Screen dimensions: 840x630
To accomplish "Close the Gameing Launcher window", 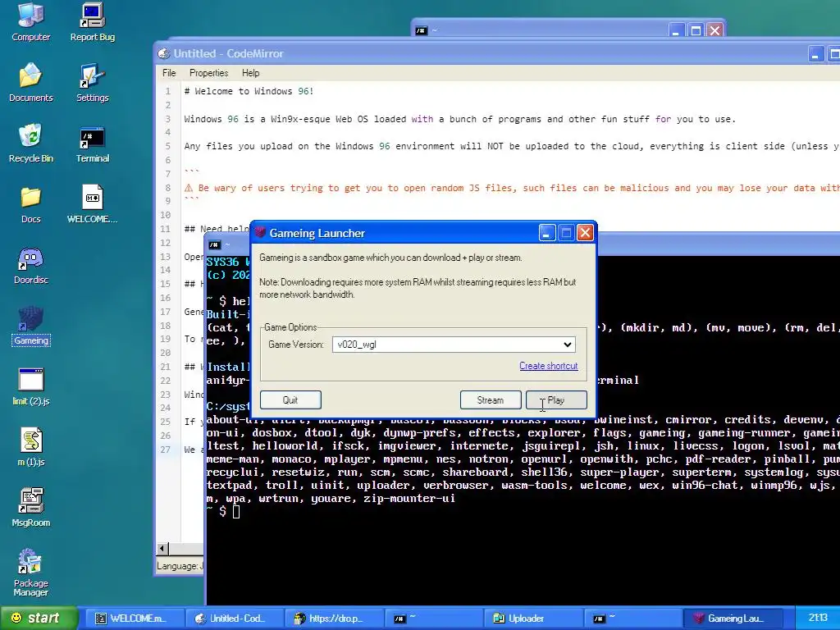I will [x=585, y=232].
